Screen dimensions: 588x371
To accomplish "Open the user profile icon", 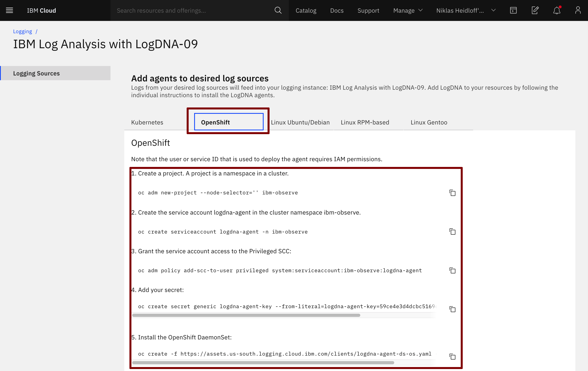I will point(578,10).
